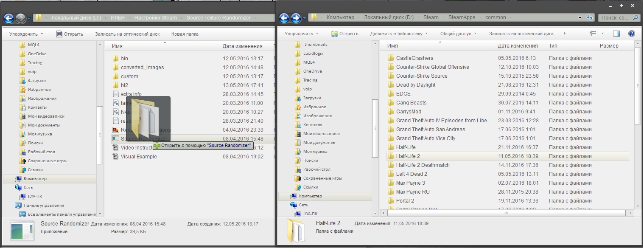Click the Back arrow in the Steam common window

pyautogui.click(x=284, y=18)
